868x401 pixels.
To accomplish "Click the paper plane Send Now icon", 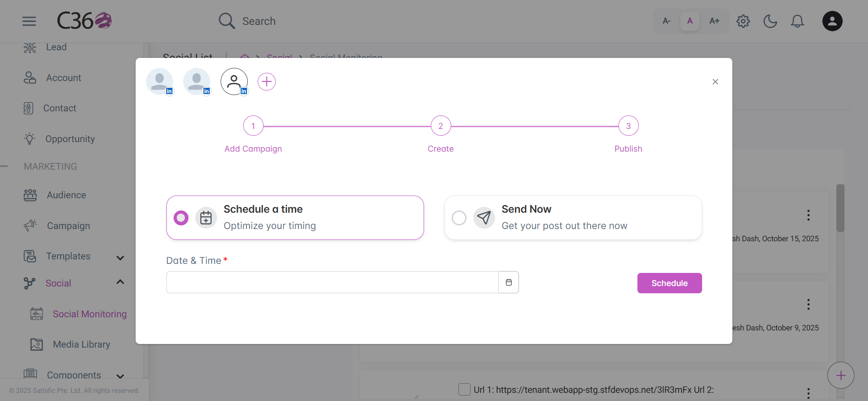I will pyautogui.click(x=484, y=218).
